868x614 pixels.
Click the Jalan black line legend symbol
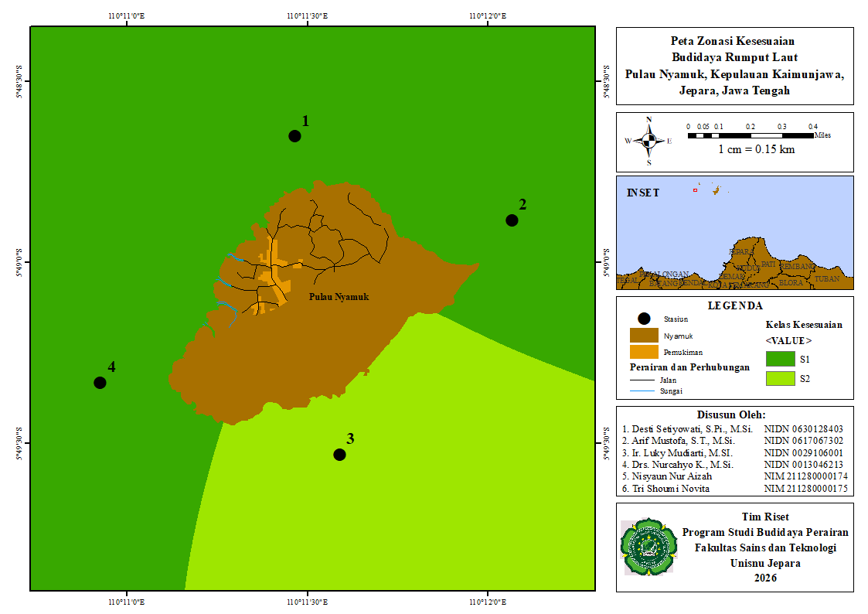(x=642, y=380)
